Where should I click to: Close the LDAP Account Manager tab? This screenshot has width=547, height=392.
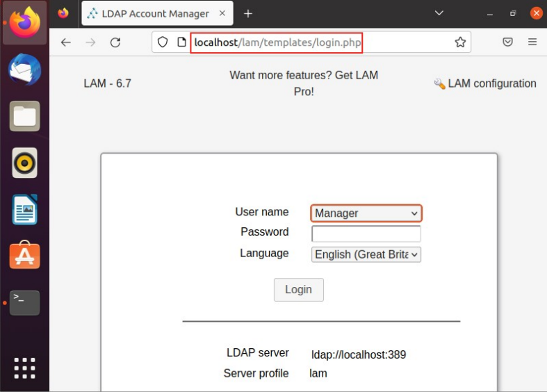pos(222,13)
